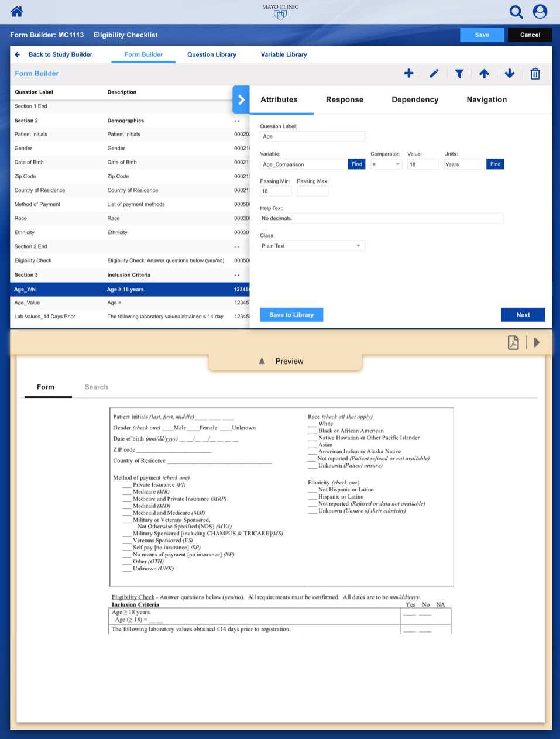Click Find next to Variable field
Viewport: 560px width, 739px height.
point(357,164)
